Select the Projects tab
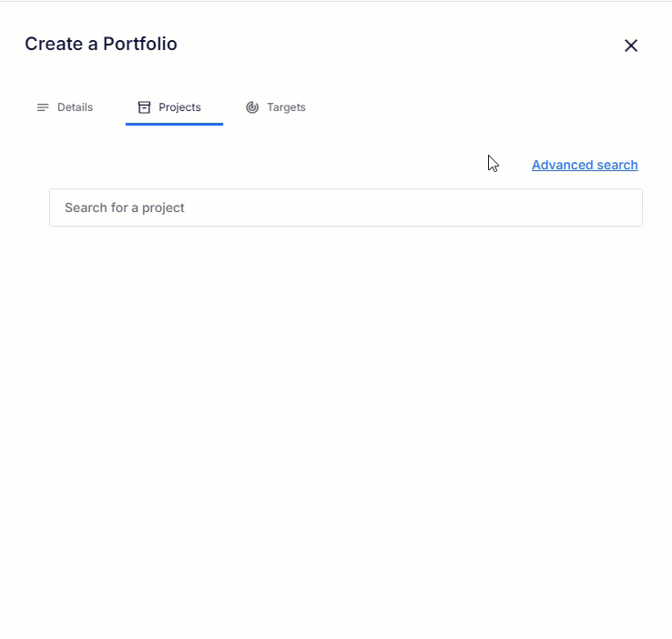672x639 pixels. click(x=174, y=107)
